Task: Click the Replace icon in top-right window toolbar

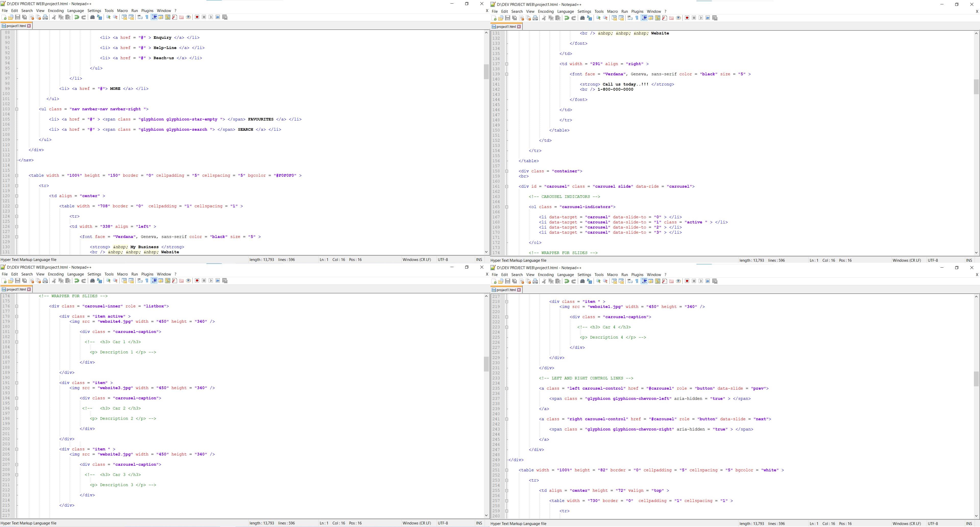Action: pyautogui.click(x=589, y=18)
